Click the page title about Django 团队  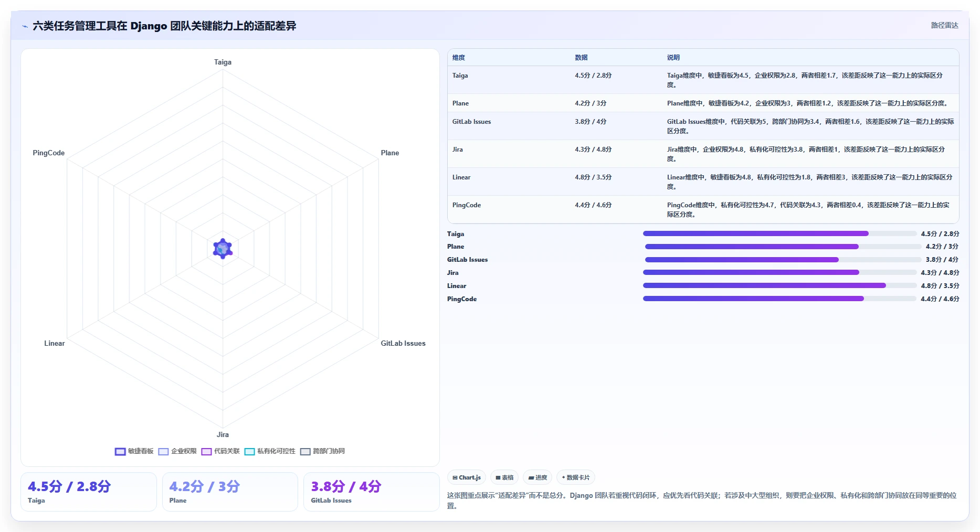(164, 26)
